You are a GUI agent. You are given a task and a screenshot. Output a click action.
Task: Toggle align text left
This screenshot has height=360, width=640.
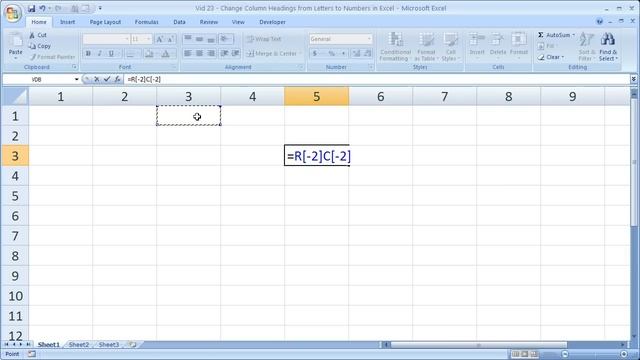[x=187, y=53]
